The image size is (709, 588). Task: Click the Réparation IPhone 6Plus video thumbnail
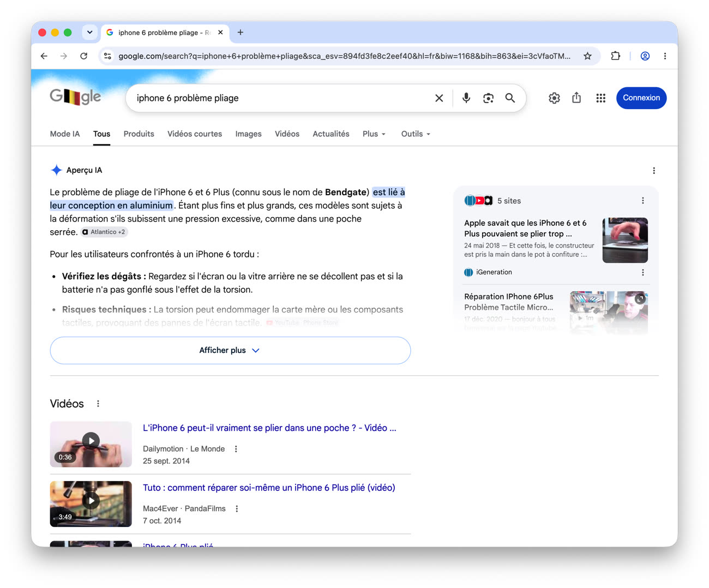point(609,313)
